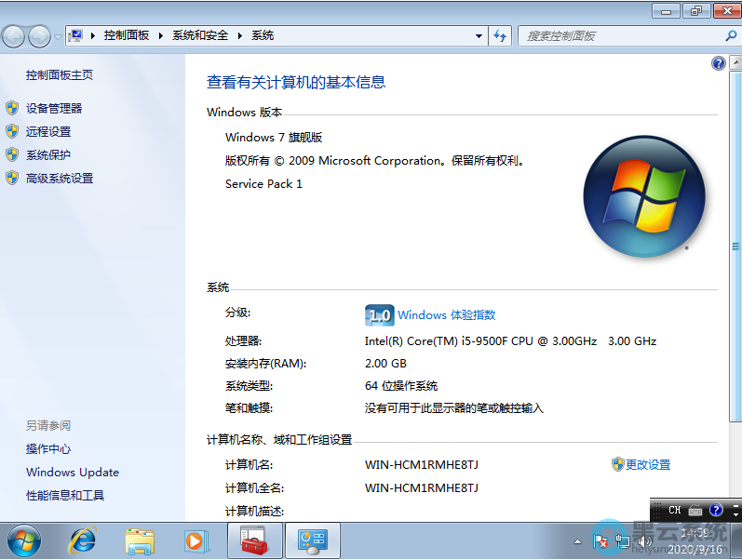Open Windows Explorer folder on taskbar
Viewport: 742px width, 560px height.
[x=140, y=540]
